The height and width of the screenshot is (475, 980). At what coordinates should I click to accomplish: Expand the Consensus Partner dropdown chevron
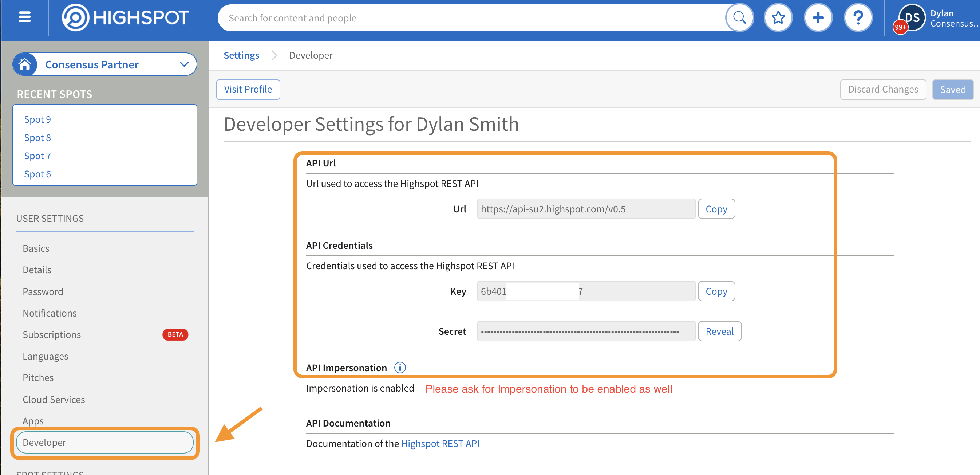coord(184,64)
